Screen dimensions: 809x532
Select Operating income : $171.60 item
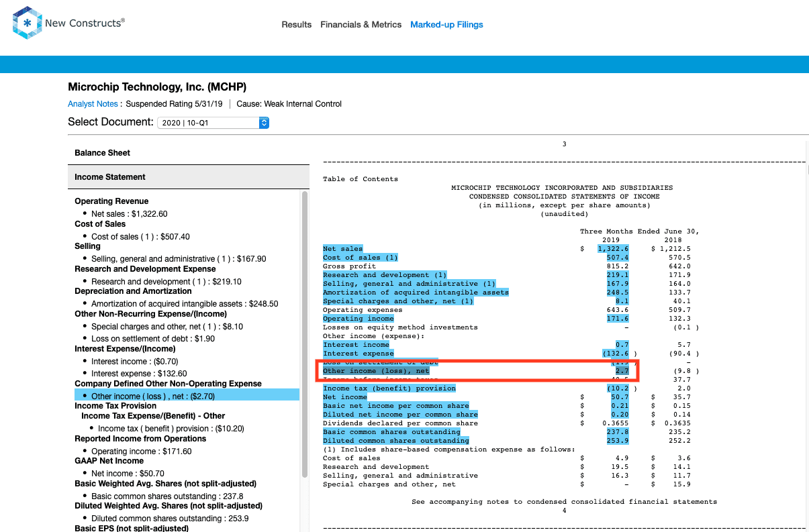coord(142,451)
